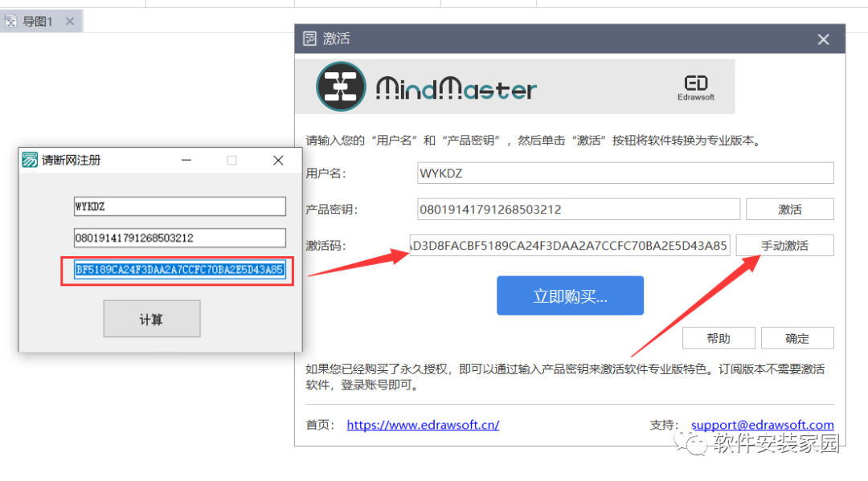
Task: Close the 请断网注册 keygen window
Action: point(278,161)
